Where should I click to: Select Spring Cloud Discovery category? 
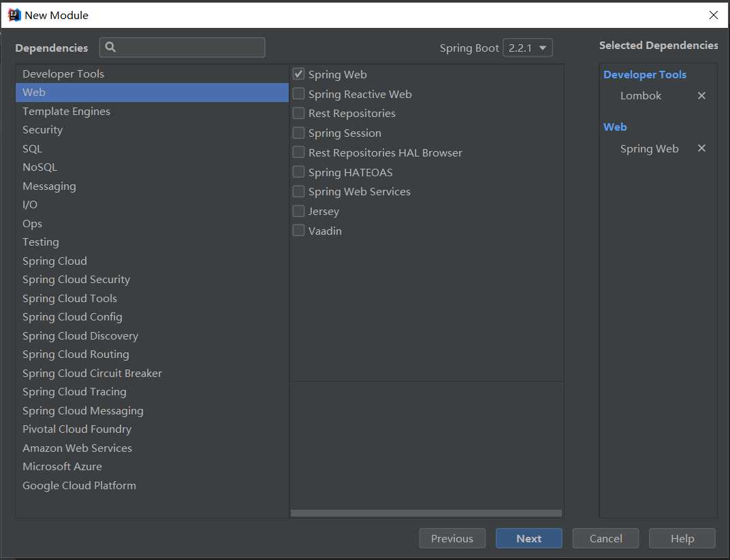click(80, 335)
